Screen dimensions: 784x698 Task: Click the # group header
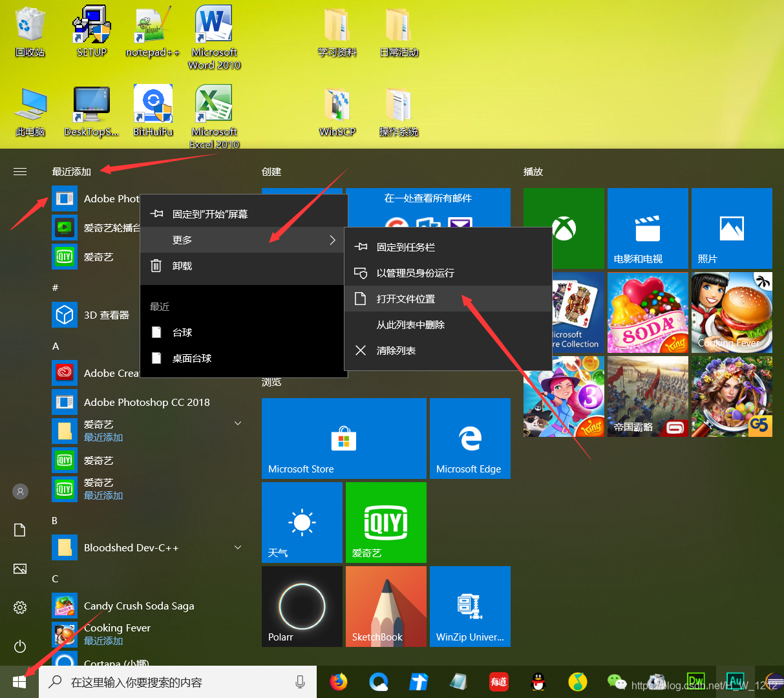(55, 288)
